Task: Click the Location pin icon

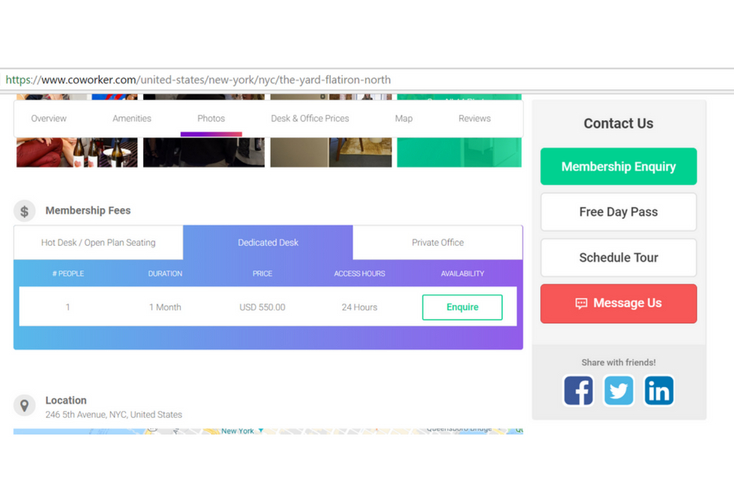Action: pyautogui.click(x=25, y=405)
